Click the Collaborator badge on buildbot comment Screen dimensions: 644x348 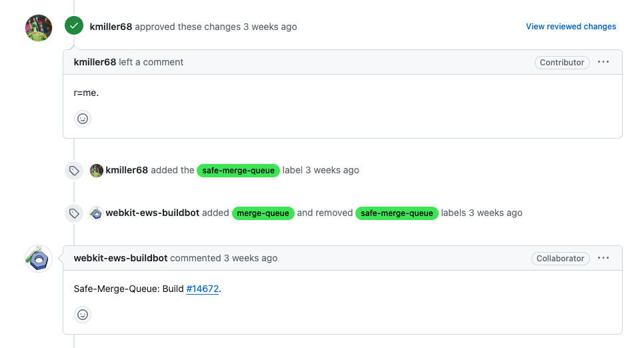pos(560,259)
